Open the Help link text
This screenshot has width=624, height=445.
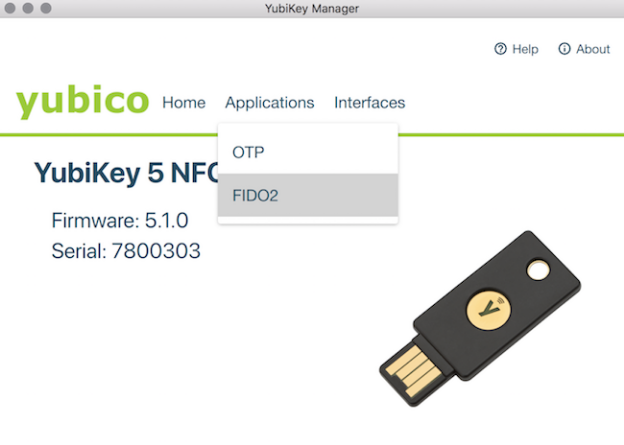(525, 49)
